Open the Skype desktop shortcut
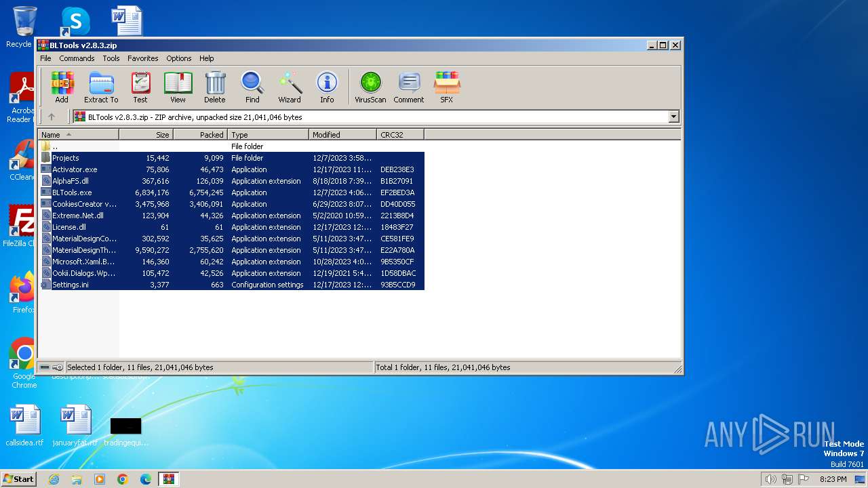868x488 pixels. coord(75,22)
